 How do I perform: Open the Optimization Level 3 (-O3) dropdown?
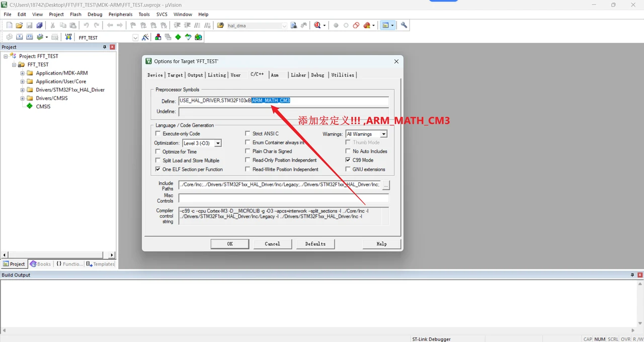point(218,144)
